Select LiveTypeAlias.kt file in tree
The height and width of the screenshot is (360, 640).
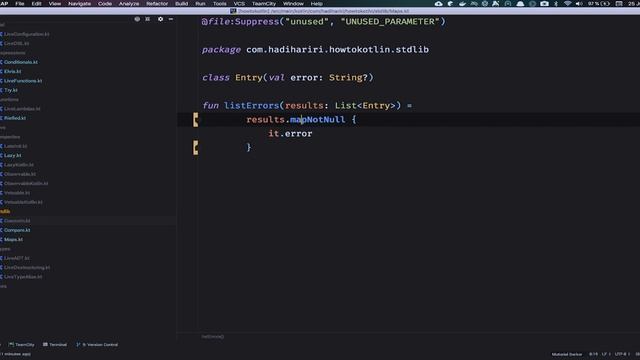click(23, 277)
